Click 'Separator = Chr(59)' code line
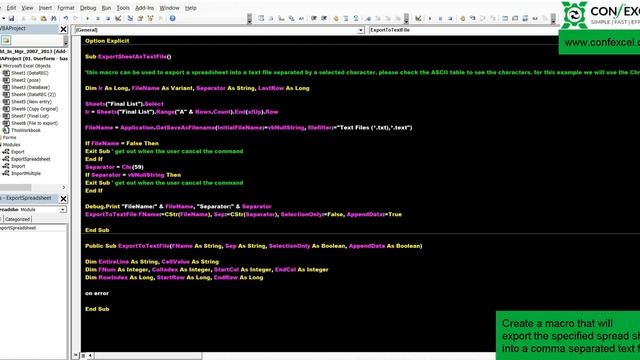The width and height of the screenshot is (640, 360). point(114,167)
